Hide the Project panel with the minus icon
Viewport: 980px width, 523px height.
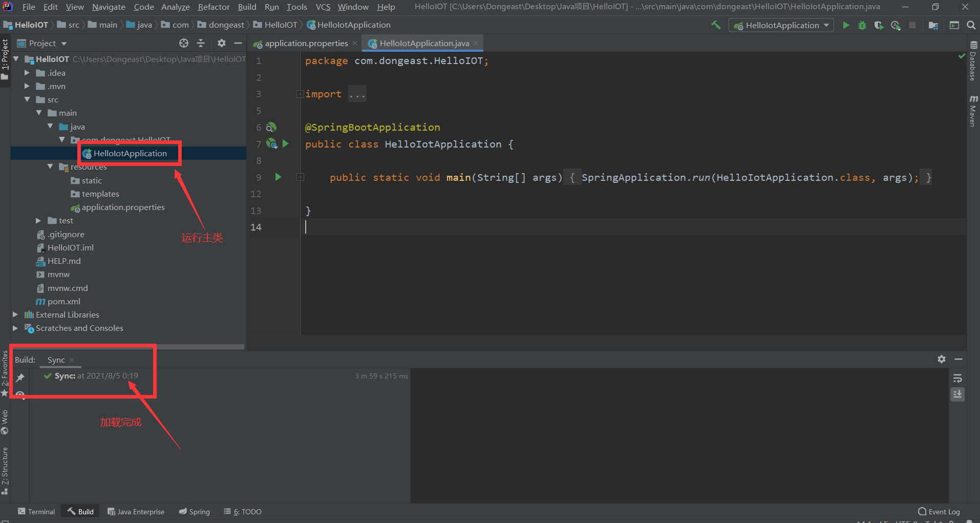click(x=238, y=43)
